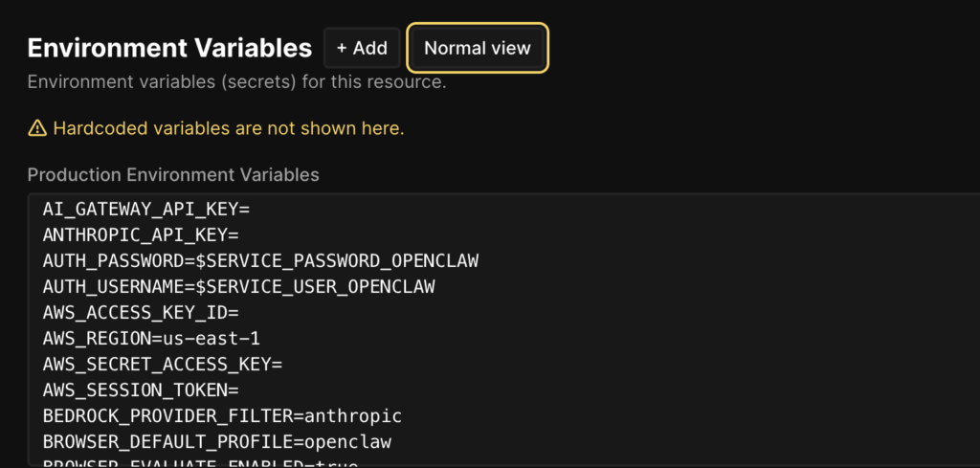The width and height of the screenshot is (980, 468).
Task: Place cursor on AWS_SESSION_TOKEN line
Action: pos(140,390)
